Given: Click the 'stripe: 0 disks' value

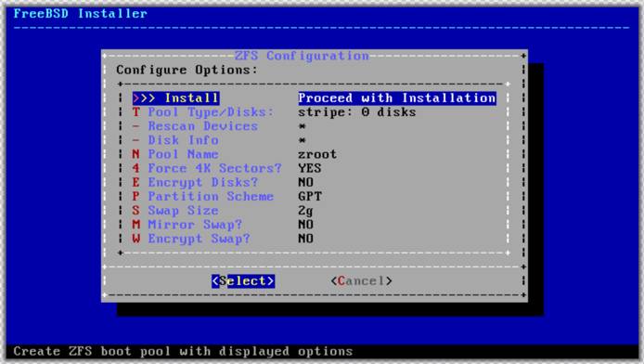Looking at the screenshot, I should tap(357, 111).
